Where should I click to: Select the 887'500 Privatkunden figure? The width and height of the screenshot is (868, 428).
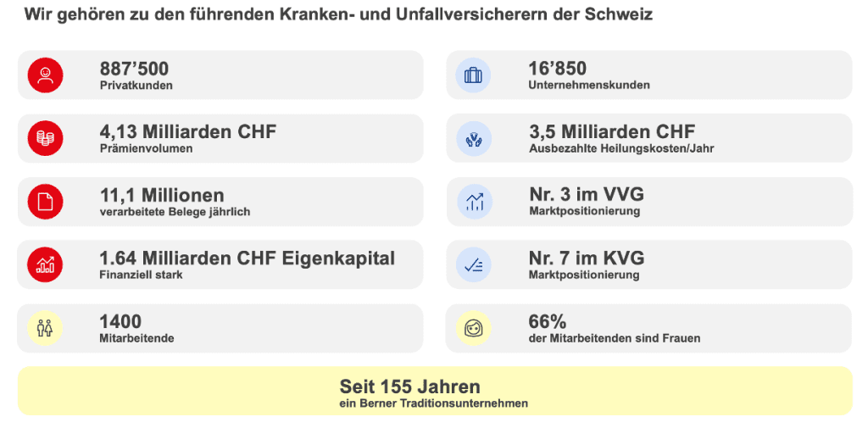coord(134,69)
